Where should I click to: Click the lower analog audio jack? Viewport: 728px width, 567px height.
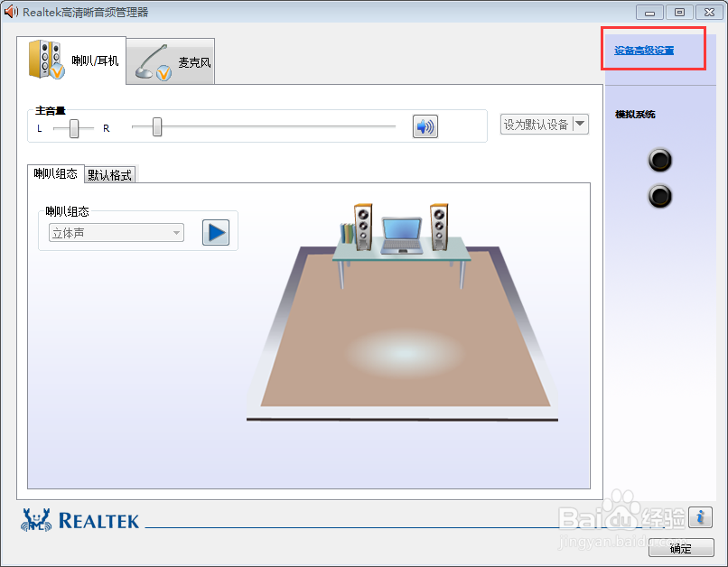(659, 196)
